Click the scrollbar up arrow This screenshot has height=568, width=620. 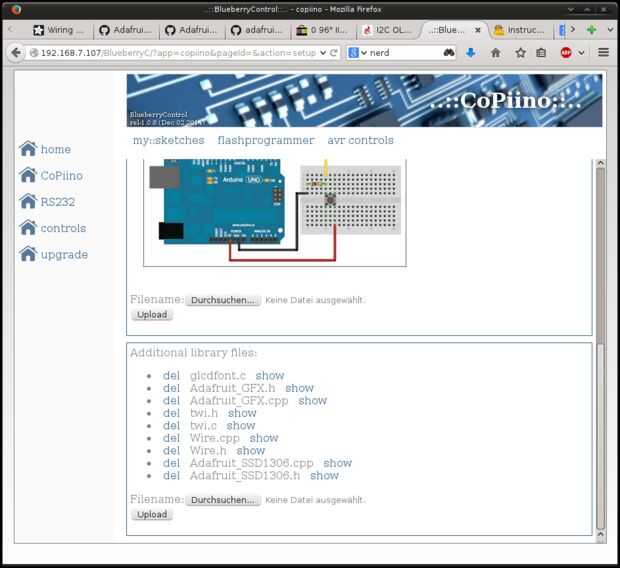click(601, 163)
